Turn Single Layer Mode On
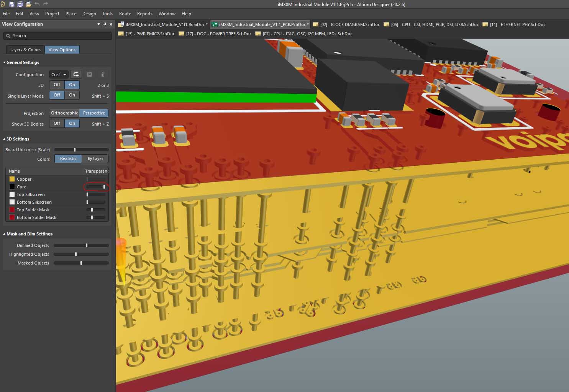The height and width of the screenshot is (392, 569). pos(72,95)
